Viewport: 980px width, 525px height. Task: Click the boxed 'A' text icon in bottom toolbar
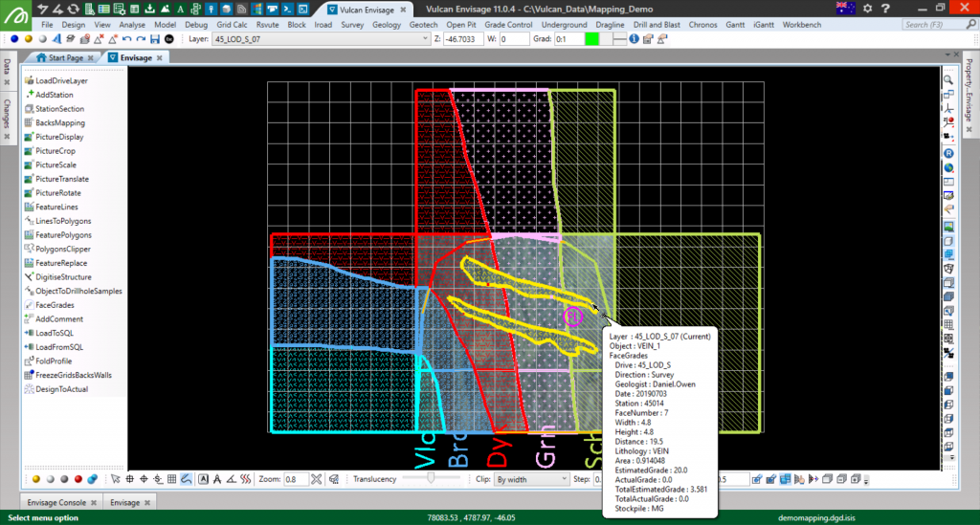click(203, 479)
